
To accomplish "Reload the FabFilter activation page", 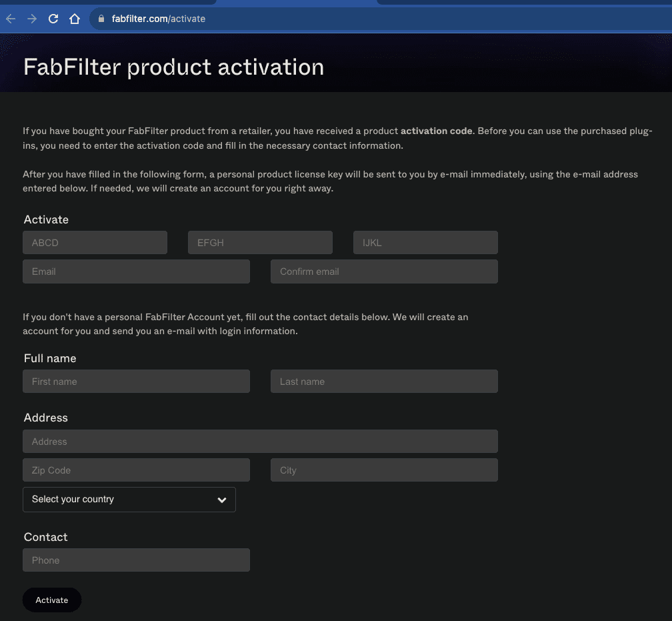I will click(x=53, y=19).
